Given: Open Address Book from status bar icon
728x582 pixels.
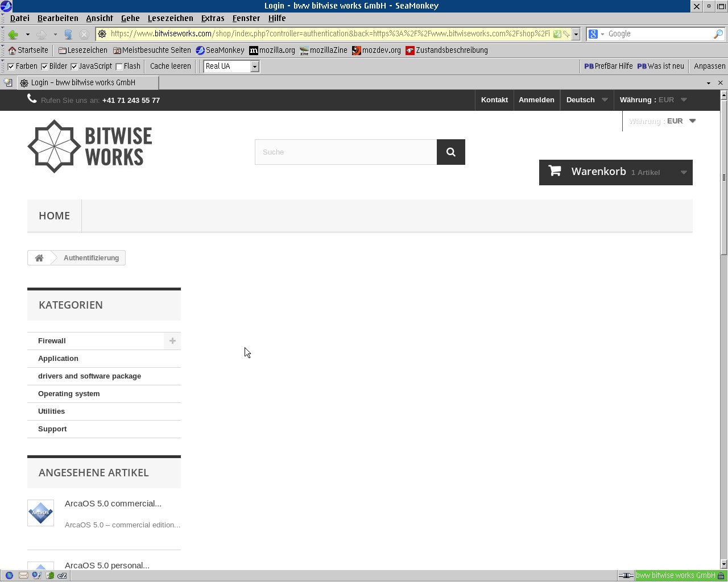Looking at the screenshot, I should coord(50,576).
